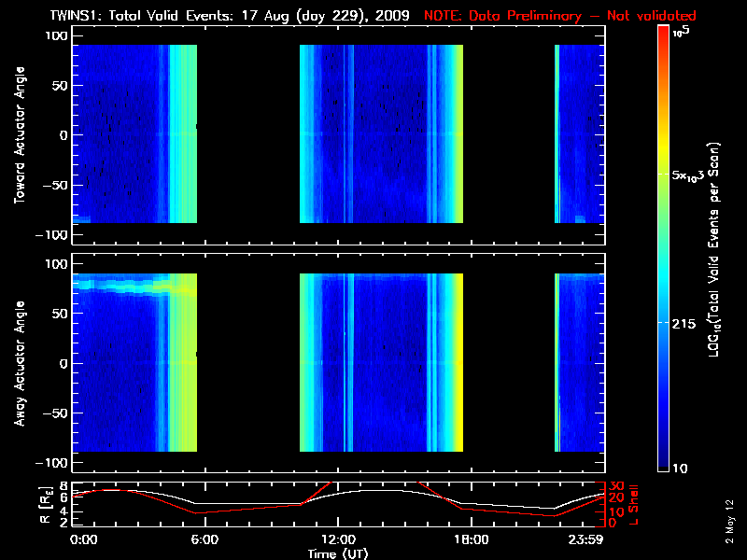Click the Away Actuator Angle axis label

tap(17, 364)
